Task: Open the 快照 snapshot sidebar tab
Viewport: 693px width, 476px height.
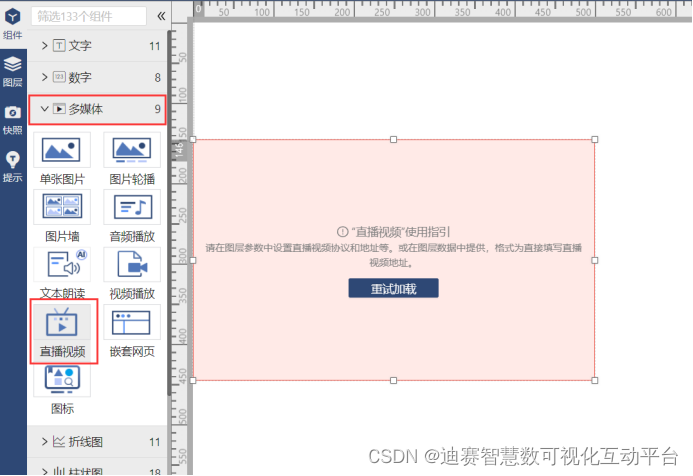Action: pyautogui.click(x=13, y=120)
